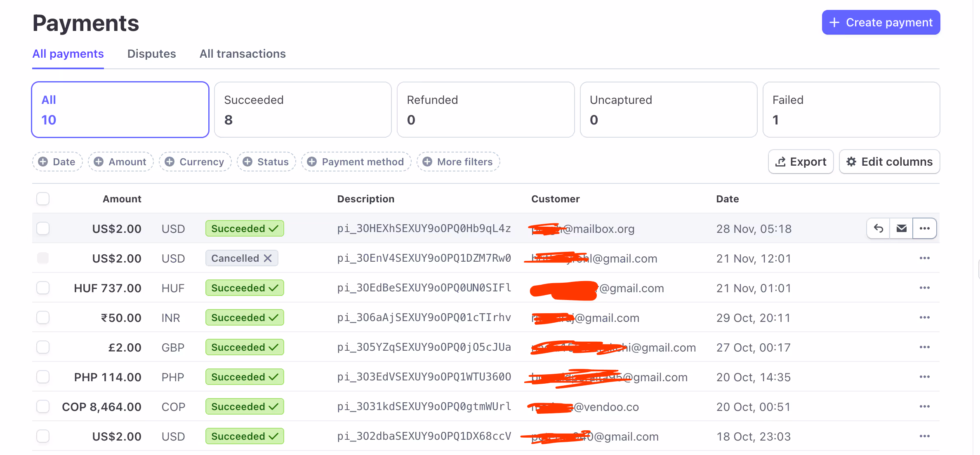
Task: Open three-dot menu for the COP 8,464.00 payment
Action: (x=925, y=406)
